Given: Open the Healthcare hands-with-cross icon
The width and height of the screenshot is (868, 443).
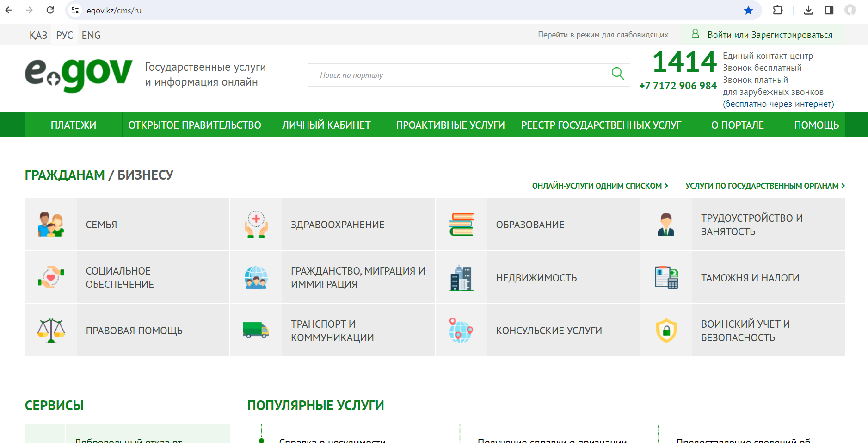Looking at the screenshot, I should coord(256,225).
